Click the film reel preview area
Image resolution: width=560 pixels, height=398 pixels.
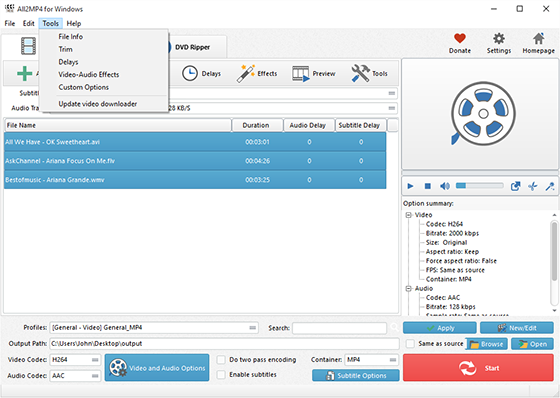[x=480, y=114]
